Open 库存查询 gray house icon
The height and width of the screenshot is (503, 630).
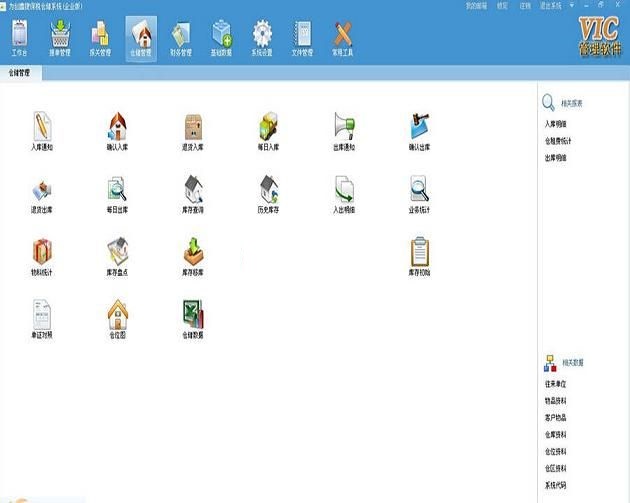[193, 194]
